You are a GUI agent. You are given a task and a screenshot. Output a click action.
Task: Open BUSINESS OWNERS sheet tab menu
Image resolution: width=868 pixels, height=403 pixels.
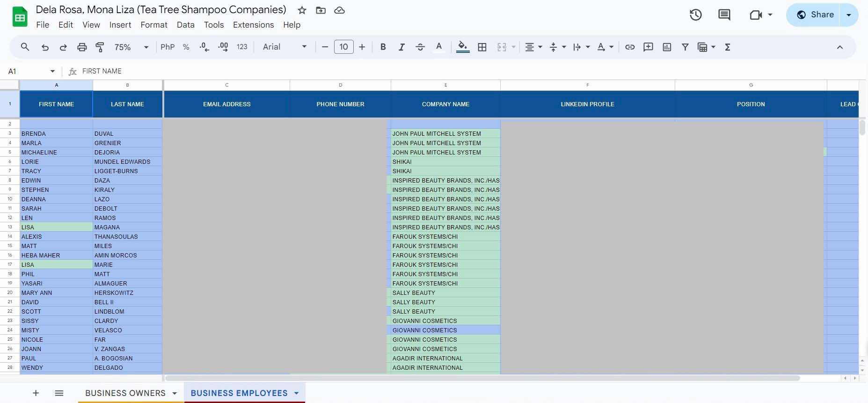(175, 393)
